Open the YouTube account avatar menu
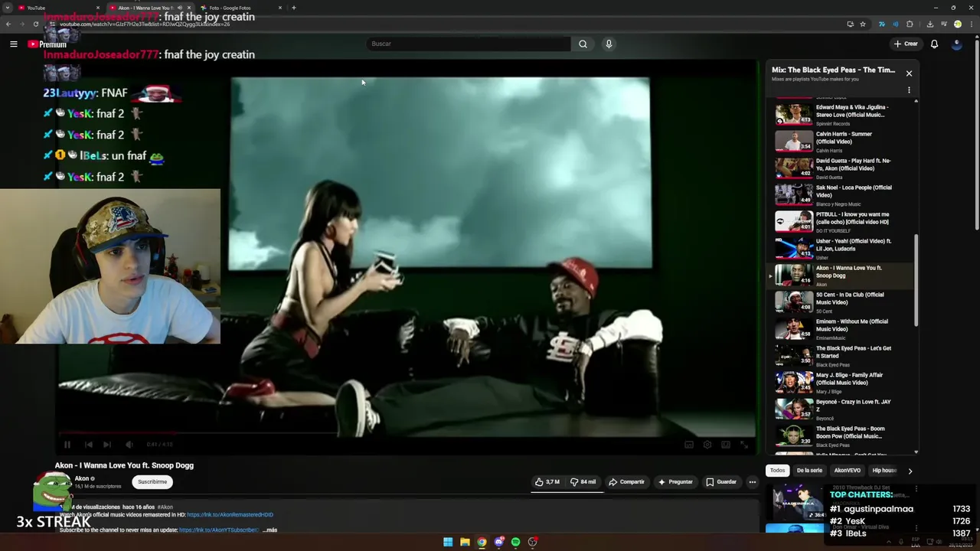The height and width of the screenshot is (551, 980). coord(956,44)
